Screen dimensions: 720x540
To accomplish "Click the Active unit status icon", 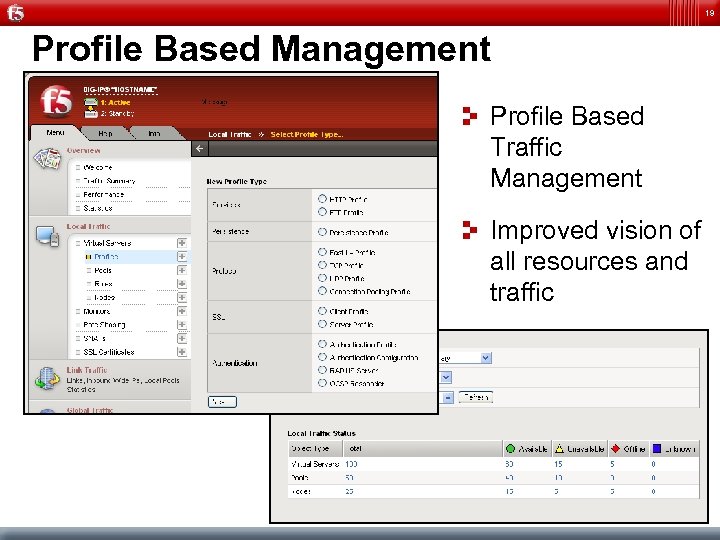I will tap(91, 102).
